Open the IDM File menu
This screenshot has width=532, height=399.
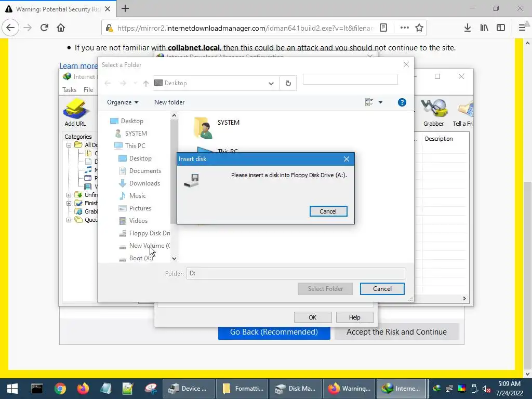coord(88,90)
